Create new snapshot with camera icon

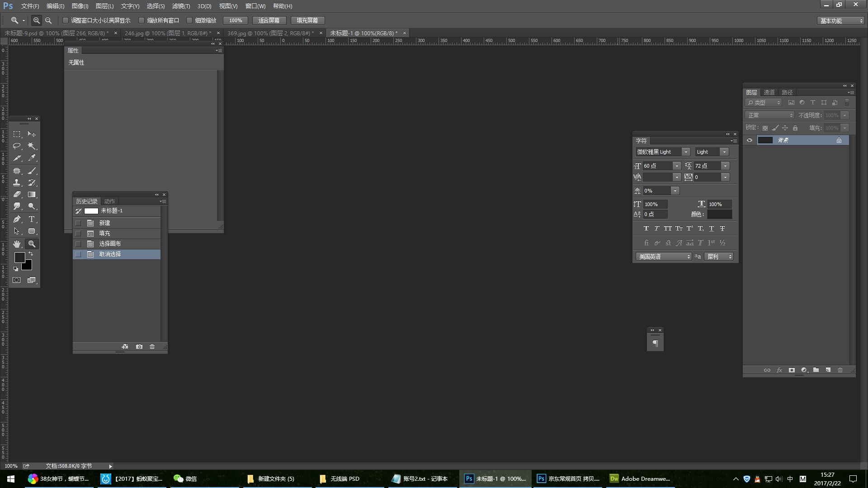pos(139,347)
